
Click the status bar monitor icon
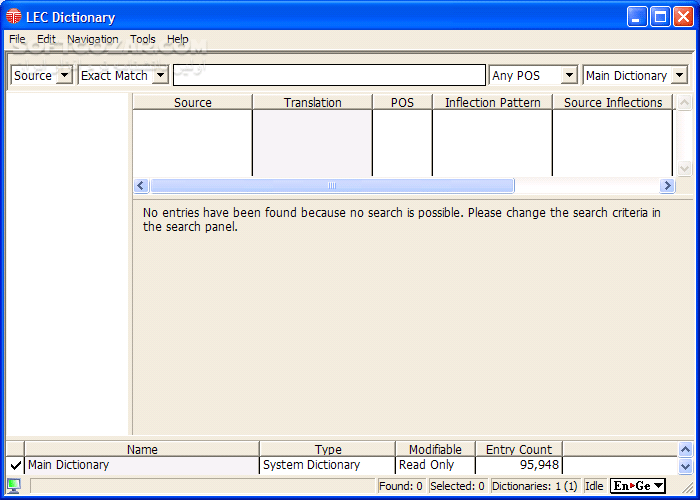[x=14, y=486]
